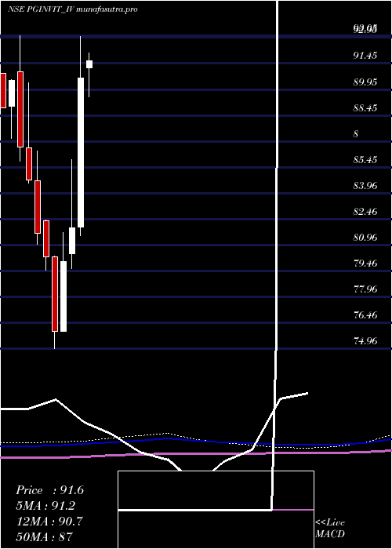Screen dimensions: 392x549
Task: Click the lowest red candlestick near 76.46
Action: click(x=55, y=294)
